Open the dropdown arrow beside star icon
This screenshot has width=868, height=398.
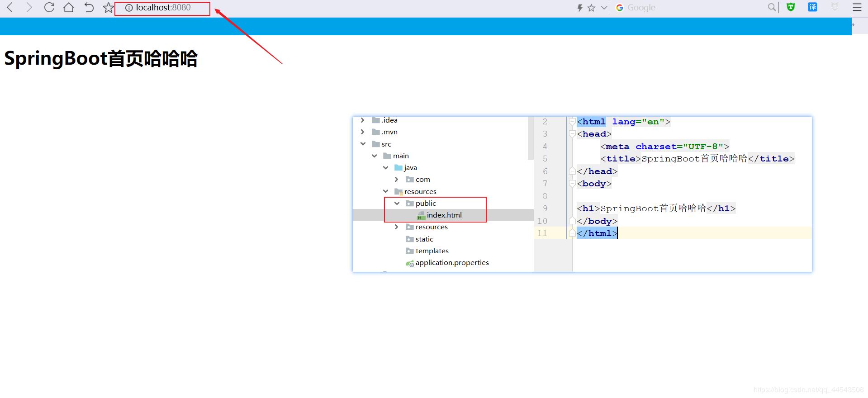pyautogui.click(x=604, y=8)
